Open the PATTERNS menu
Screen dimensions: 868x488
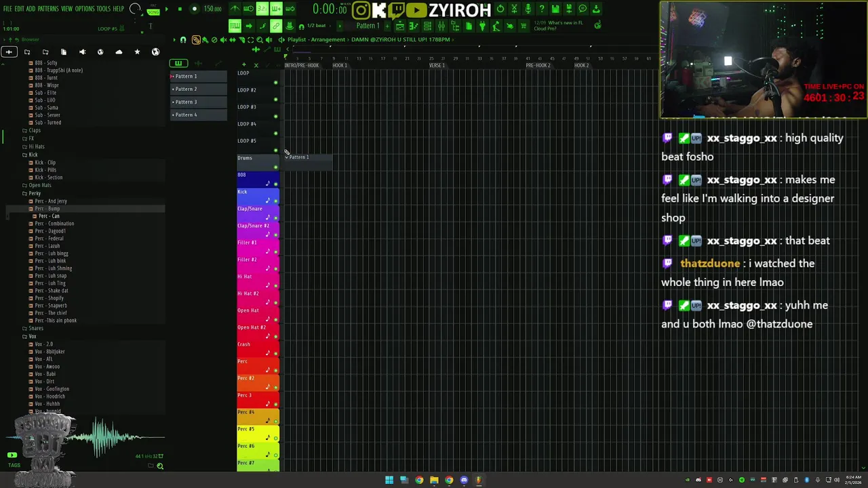click(48, 9)
